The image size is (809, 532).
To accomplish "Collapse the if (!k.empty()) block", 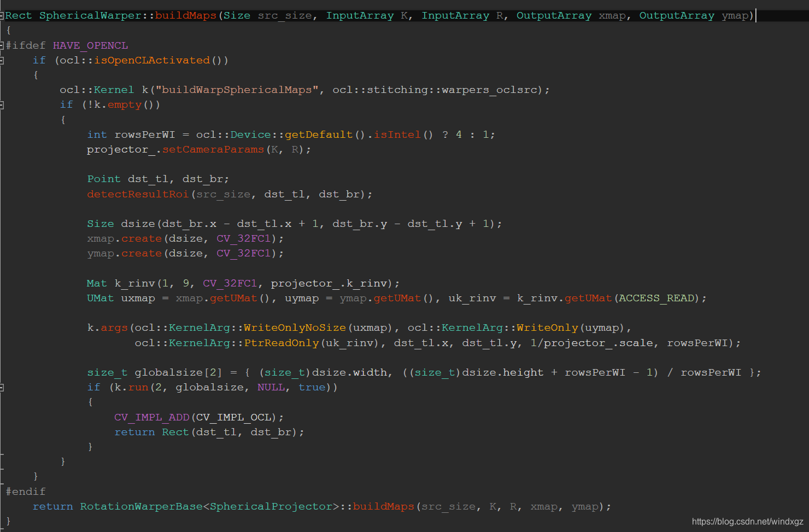I will coord(3,104).
